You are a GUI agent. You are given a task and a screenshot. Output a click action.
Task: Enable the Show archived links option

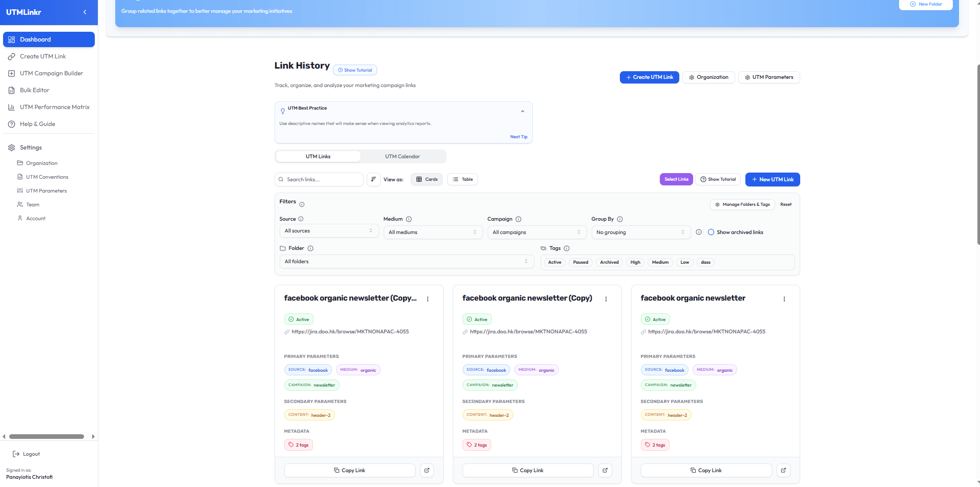click(711, 232)
